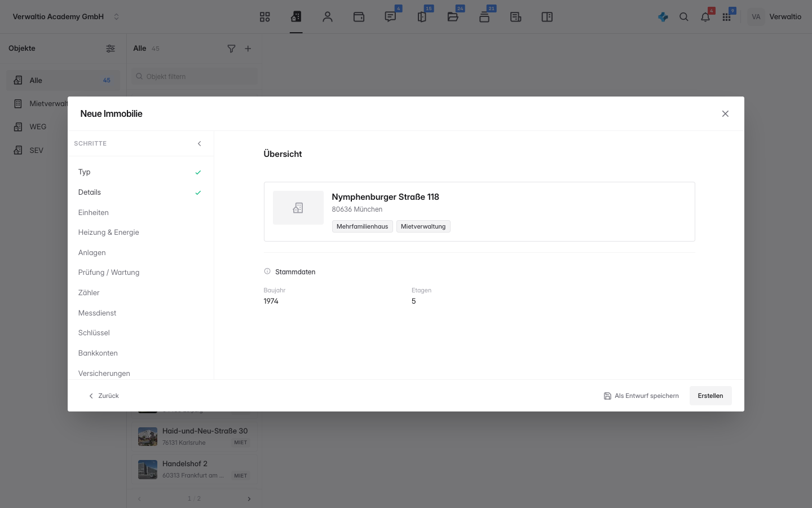Click the blue assistant logo icon
Screen dimensions: 812x508
(x=663, y=17)
